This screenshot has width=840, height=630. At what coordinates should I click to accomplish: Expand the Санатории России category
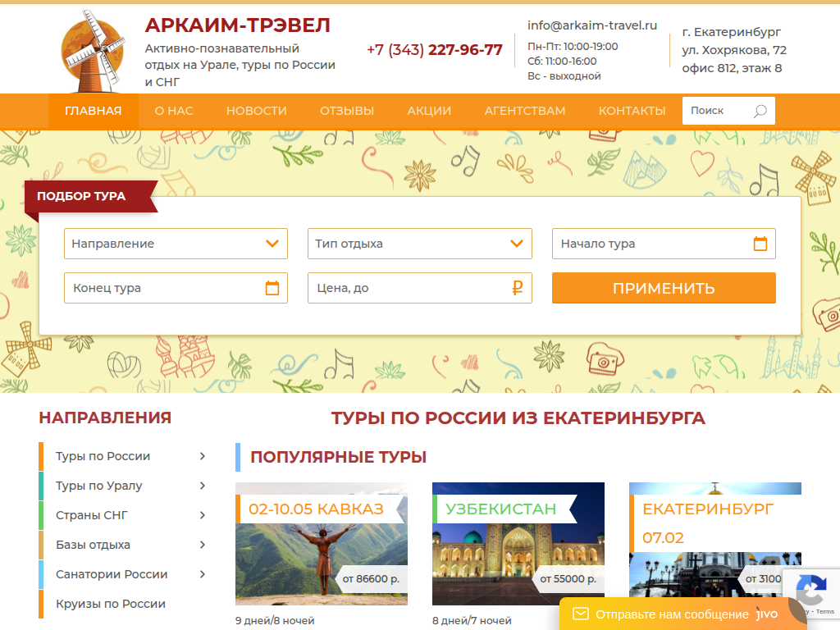(201, 573)
